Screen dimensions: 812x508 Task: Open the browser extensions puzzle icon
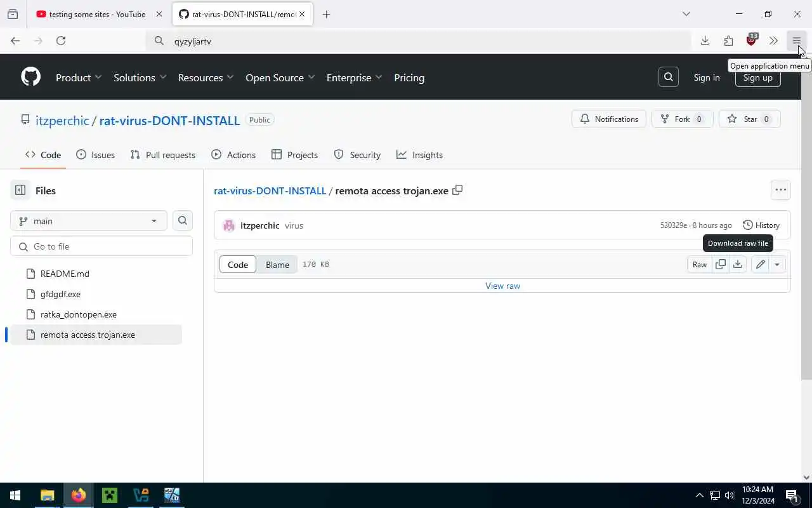728,41
